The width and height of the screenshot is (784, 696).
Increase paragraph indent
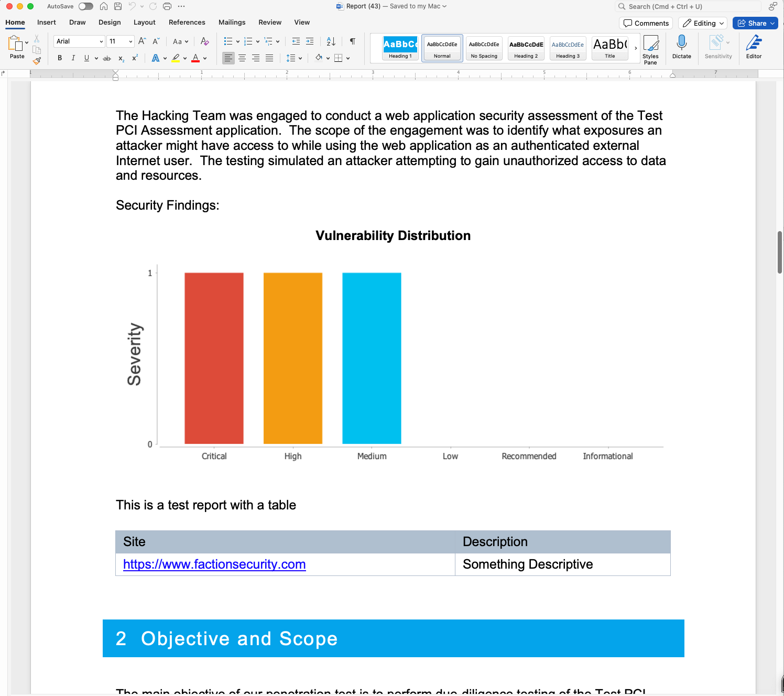click(x=310, y=41)
